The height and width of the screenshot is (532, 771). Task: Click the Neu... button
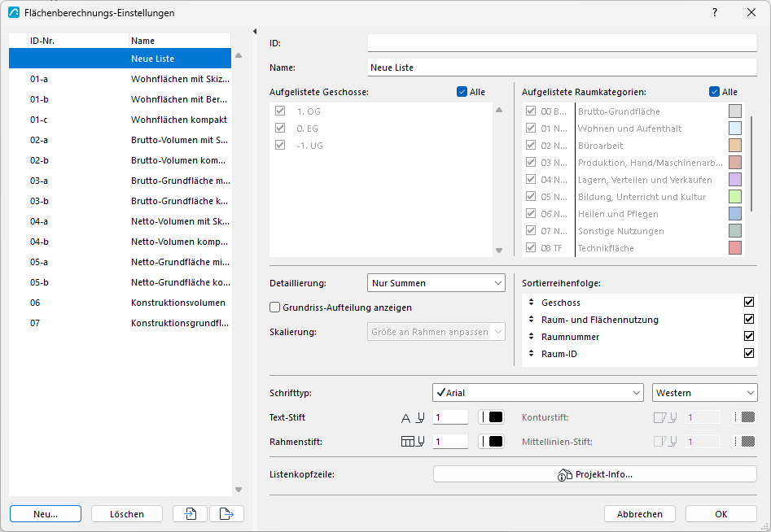pos(46,514)
